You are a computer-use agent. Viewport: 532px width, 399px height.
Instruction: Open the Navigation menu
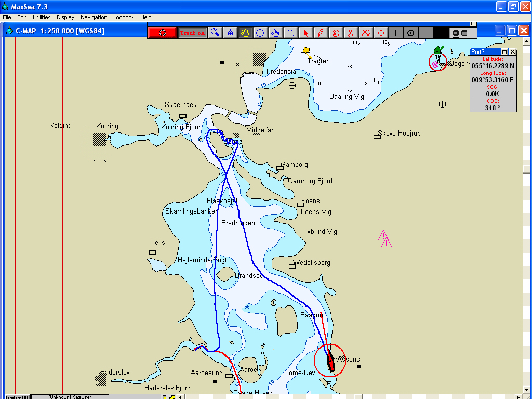[94, 17]
